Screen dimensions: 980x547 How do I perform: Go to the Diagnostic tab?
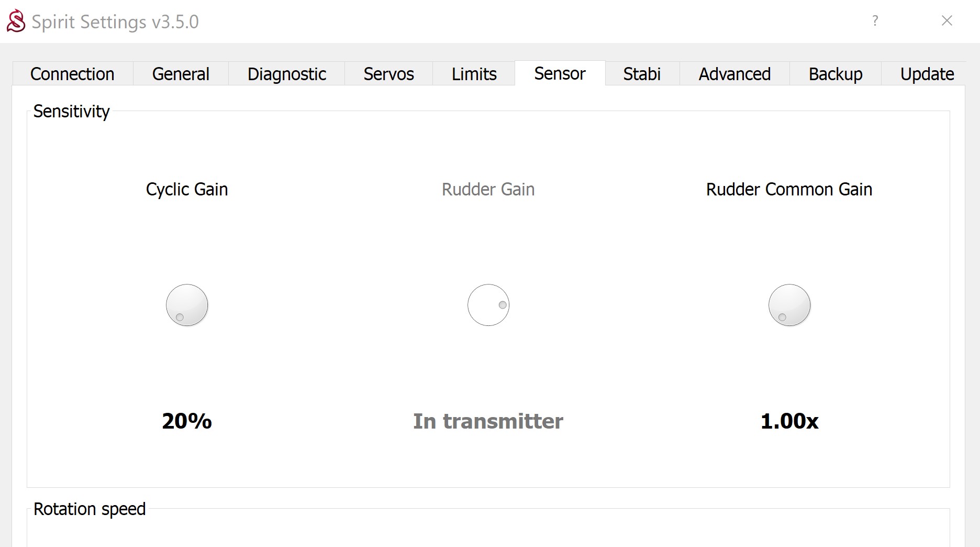[x=286, y=74]
